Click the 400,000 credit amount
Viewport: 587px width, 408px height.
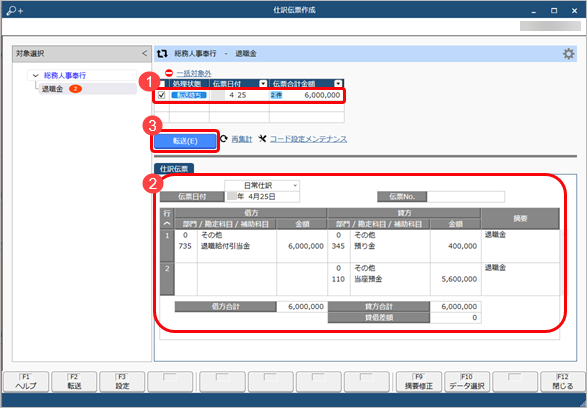click(x=462, y=246)
